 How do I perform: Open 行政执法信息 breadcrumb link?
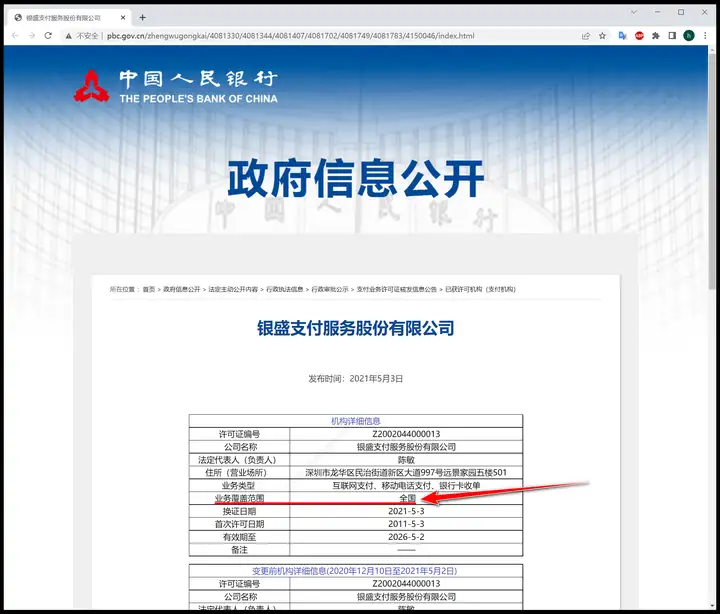click(x=285, y=289)
